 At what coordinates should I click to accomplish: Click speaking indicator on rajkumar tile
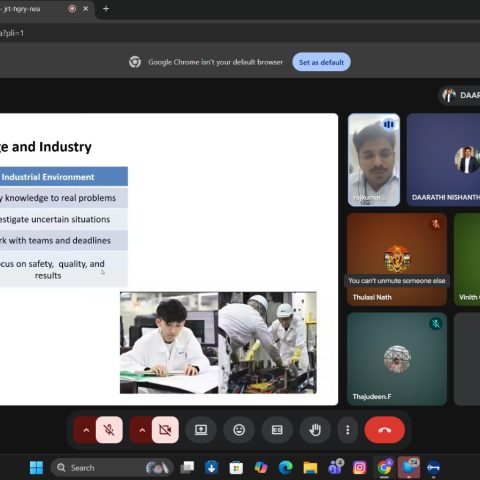389,124
